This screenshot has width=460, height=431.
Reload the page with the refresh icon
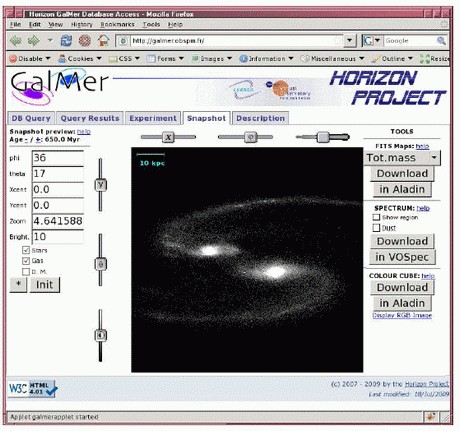66,41
